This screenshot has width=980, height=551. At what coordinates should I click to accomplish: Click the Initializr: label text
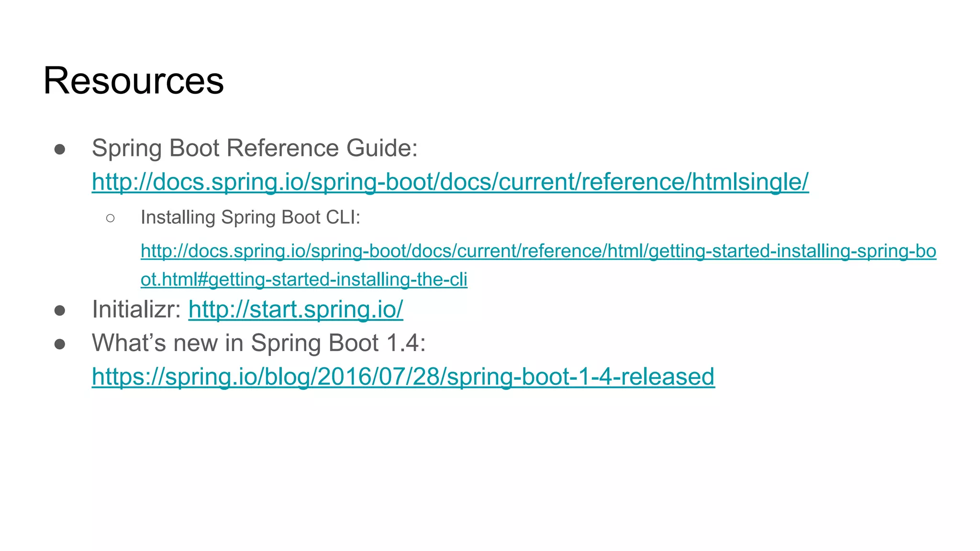(x=136, y=309)
